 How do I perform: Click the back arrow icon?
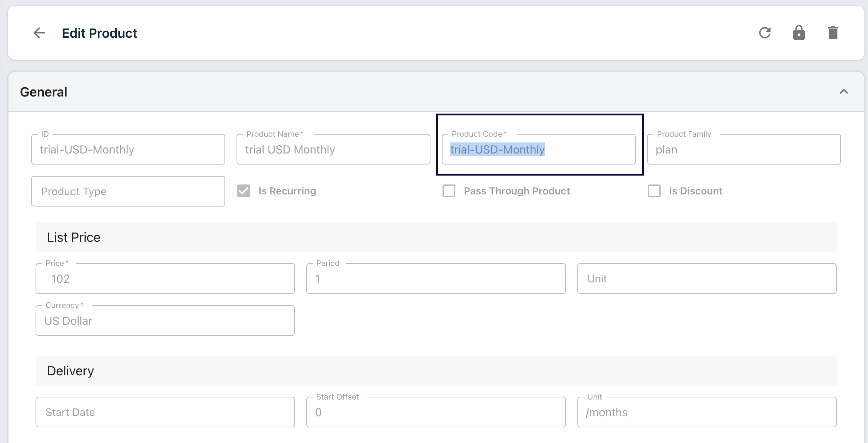(x=39, y=33)
